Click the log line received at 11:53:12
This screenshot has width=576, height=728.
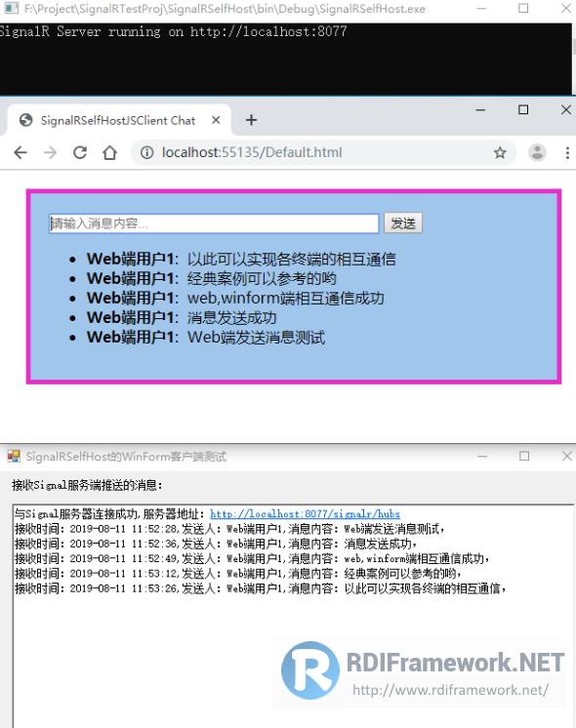click(x=238, y=574)
